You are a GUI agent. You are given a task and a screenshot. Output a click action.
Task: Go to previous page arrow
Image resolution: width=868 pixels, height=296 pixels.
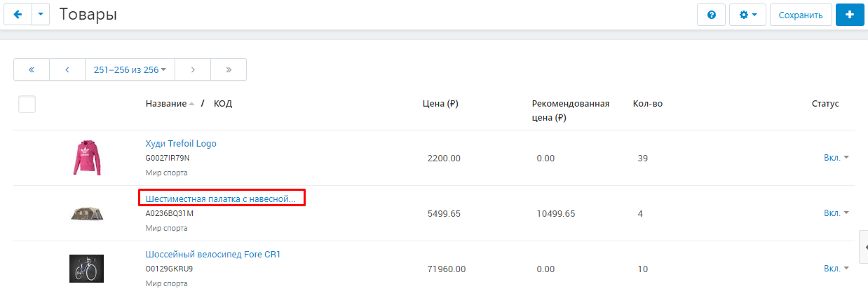[67, 69]
